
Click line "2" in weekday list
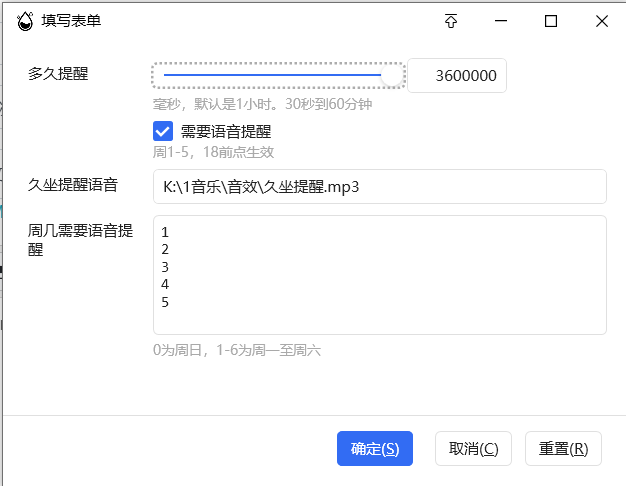click(165, 249)
